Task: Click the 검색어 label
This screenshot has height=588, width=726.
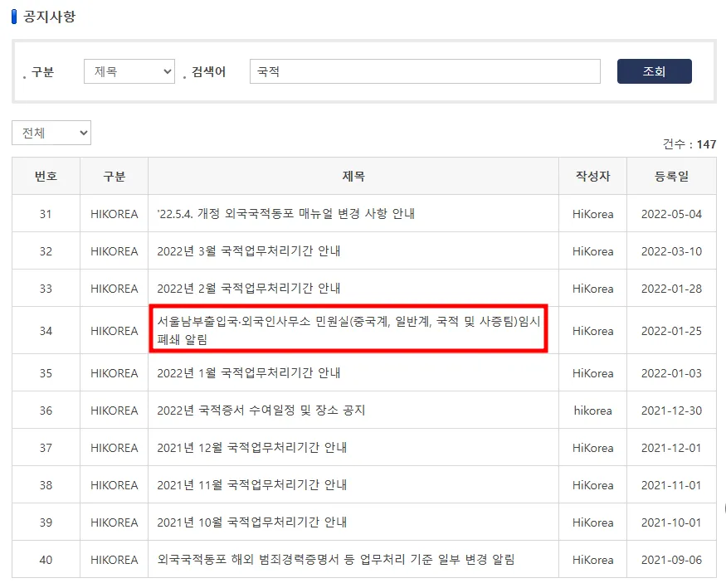Action: tap(208, 71)
